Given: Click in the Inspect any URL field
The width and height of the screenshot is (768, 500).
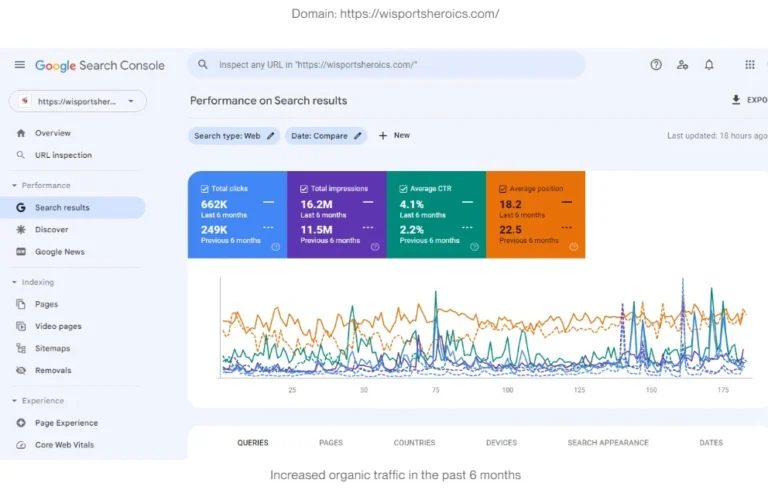Looking at the screenshot, I should (387, 65).
